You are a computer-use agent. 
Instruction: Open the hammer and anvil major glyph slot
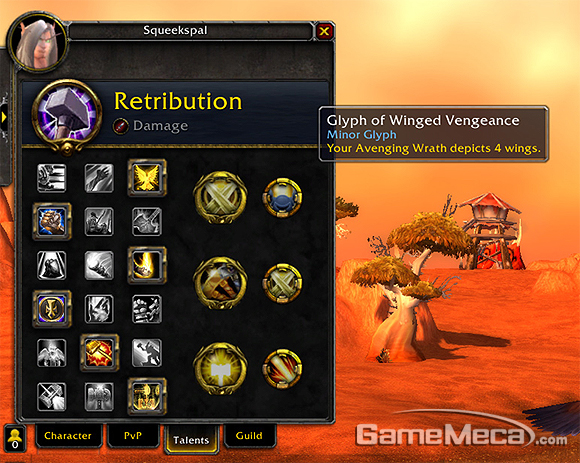[220, 283]
